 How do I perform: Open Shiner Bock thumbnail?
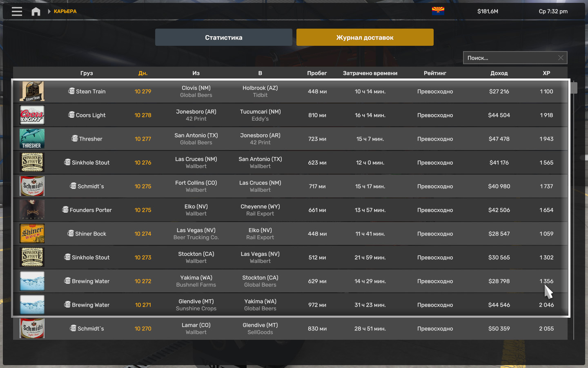coord(32,233)
